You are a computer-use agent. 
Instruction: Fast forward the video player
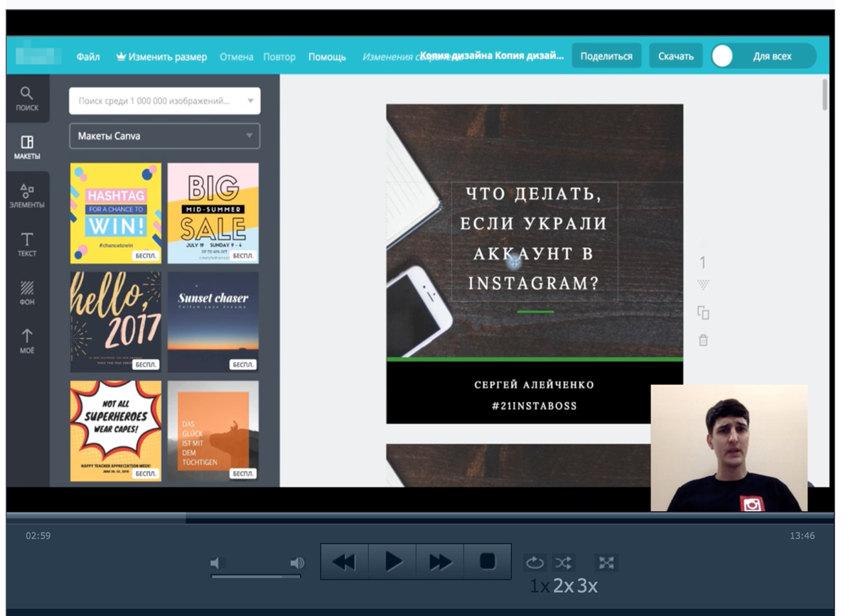(x=440, y=562)
